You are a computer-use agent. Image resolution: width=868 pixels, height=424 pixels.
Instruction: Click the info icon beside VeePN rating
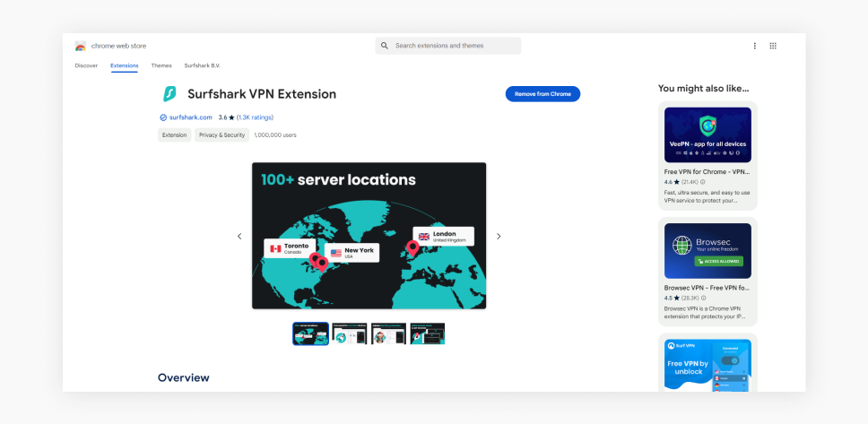[703, 182]
